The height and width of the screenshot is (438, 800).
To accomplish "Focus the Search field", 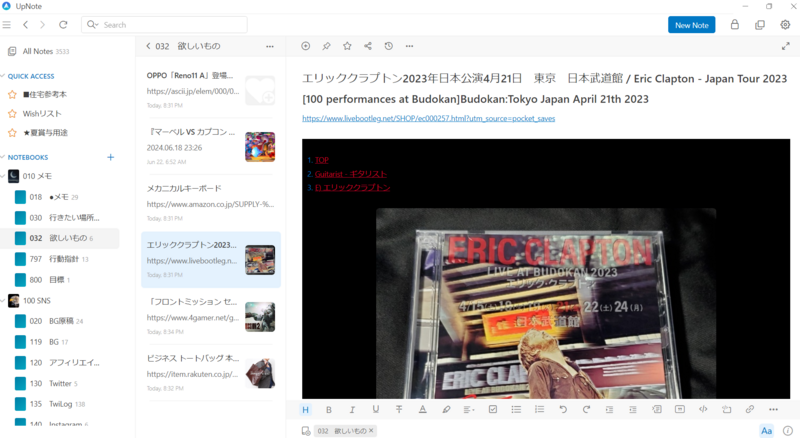I will tap(164, 25).
